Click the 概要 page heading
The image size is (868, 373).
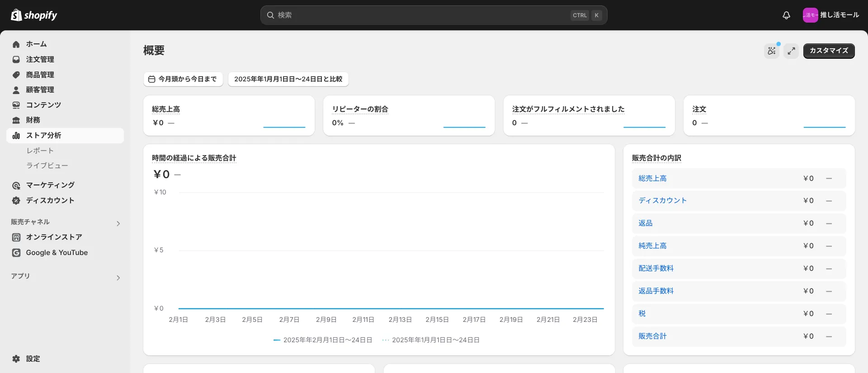point(154,50)
